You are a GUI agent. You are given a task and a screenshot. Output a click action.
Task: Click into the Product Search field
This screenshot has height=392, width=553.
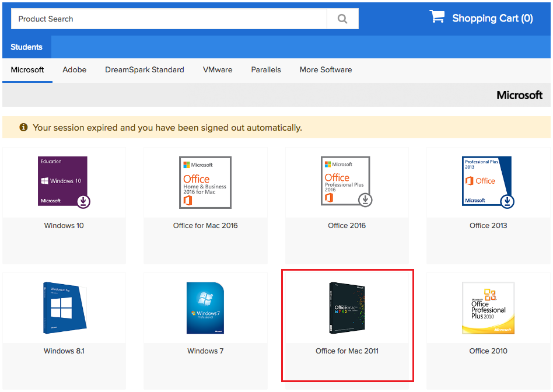[169, 19]
